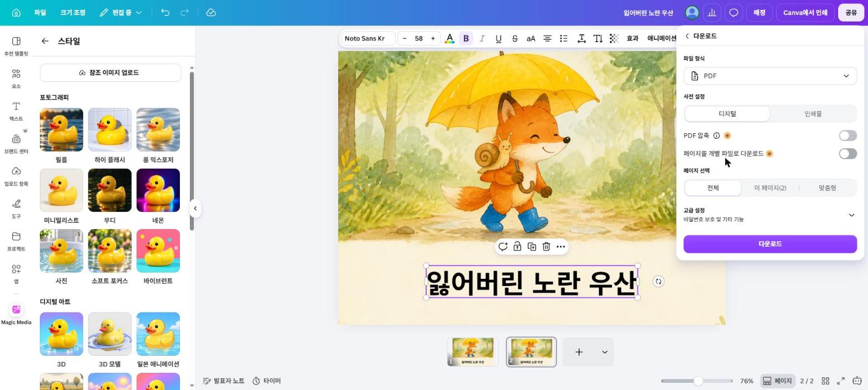Open 애니메이션 options
The image size is (868, 390).
click(x=662, y=38)
